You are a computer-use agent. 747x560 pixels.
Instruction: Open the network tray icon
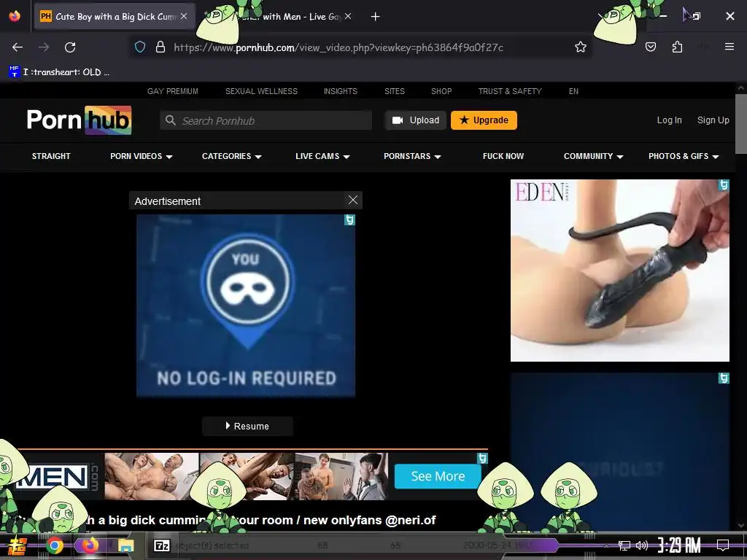(x=624, y=545)
